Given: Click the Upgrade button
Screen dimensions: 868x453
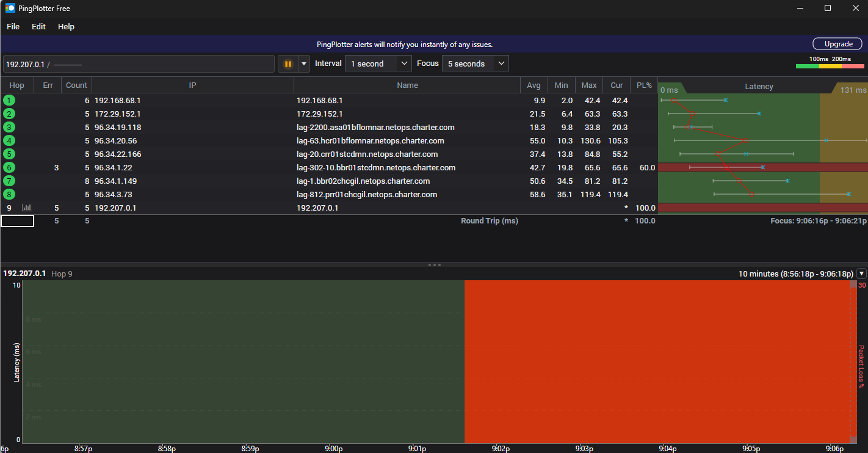Looking at the screenshot, I should point(839,44).
